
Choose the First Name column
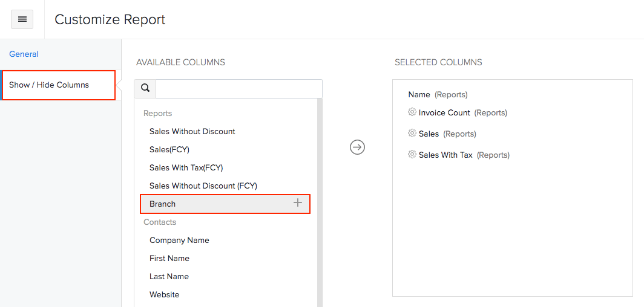(x=169, y=258)
